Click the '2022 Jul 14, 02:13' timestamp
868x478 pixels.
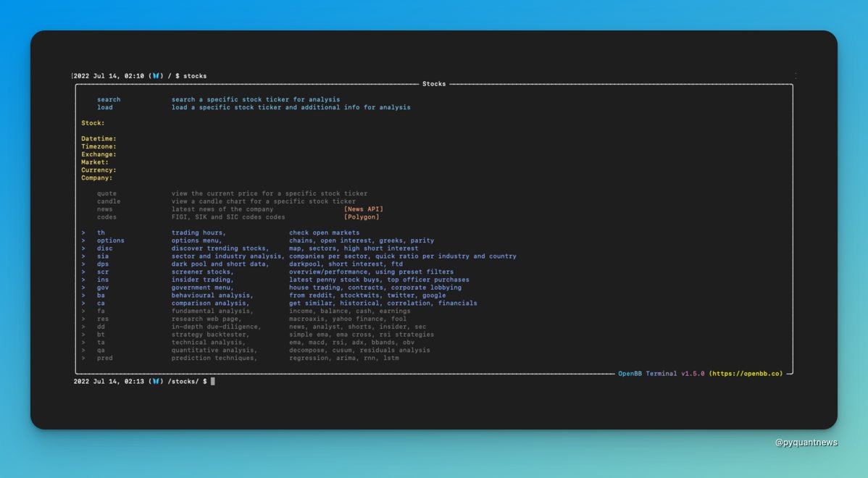pyautogui.click(x=109, y=381)
